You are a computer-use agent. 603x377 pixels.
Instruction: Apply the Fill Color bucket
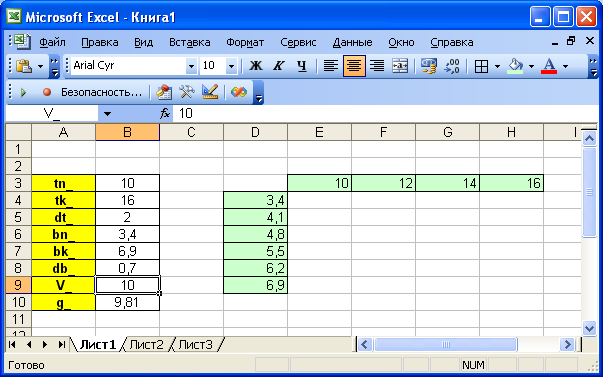515,66
